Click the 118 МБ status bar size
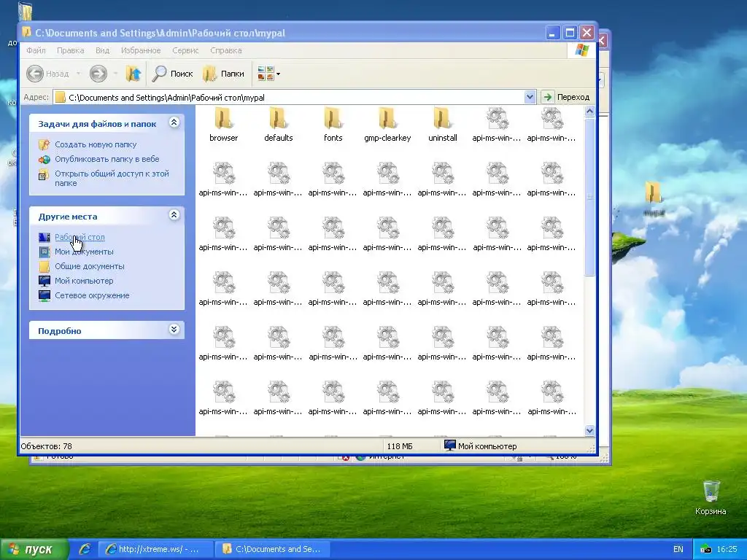This screenshot has height=560, width=747. (x=399, y=446)
